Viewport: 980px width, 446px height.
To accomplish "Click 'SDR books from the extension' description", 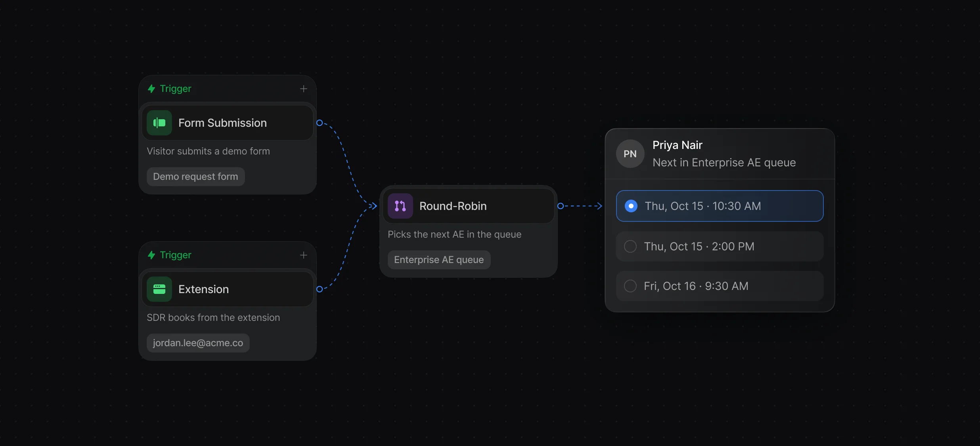I will click(x=213, y=318).
